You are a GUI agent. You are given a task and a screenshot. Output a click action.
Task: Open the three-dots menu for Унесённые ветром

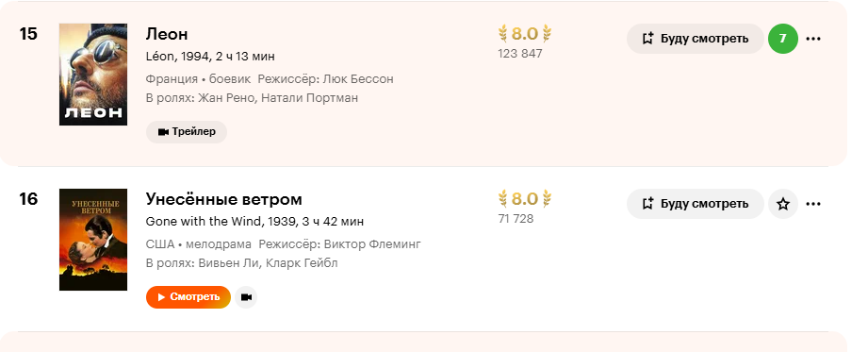pos(813,204)
